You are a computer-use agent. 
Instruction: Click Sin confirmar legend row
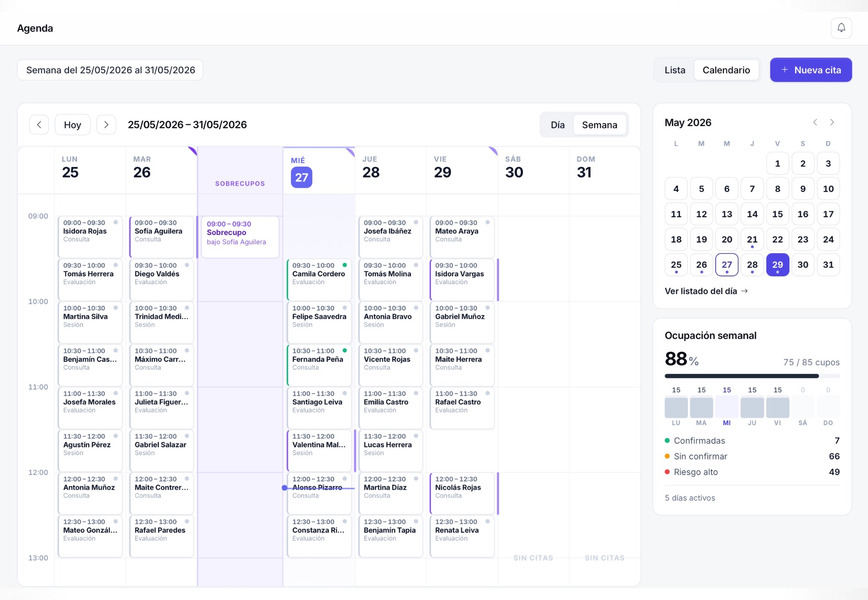[x=752, y=456]
